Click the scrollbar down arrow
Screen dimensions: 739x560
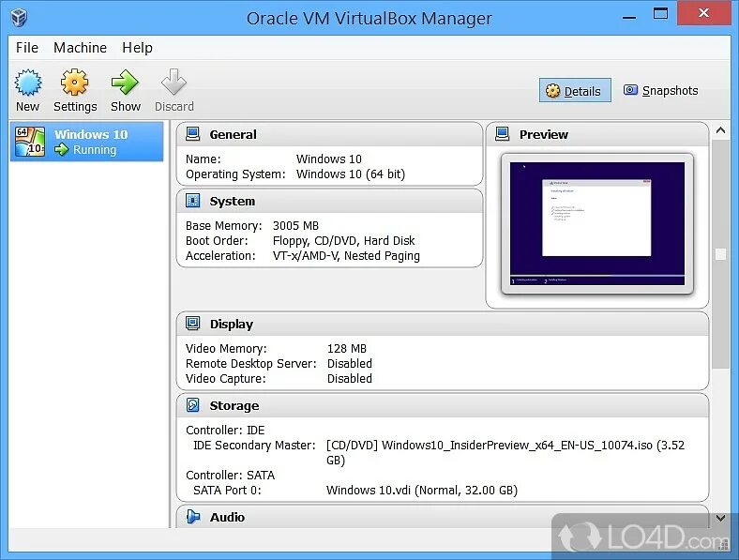point(720,518)
